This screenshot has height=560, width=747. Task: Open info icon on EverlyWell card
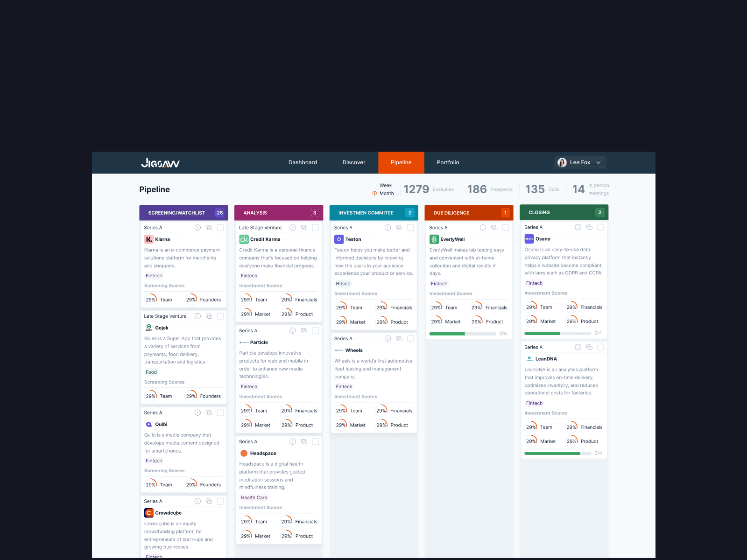click(483, 228)
